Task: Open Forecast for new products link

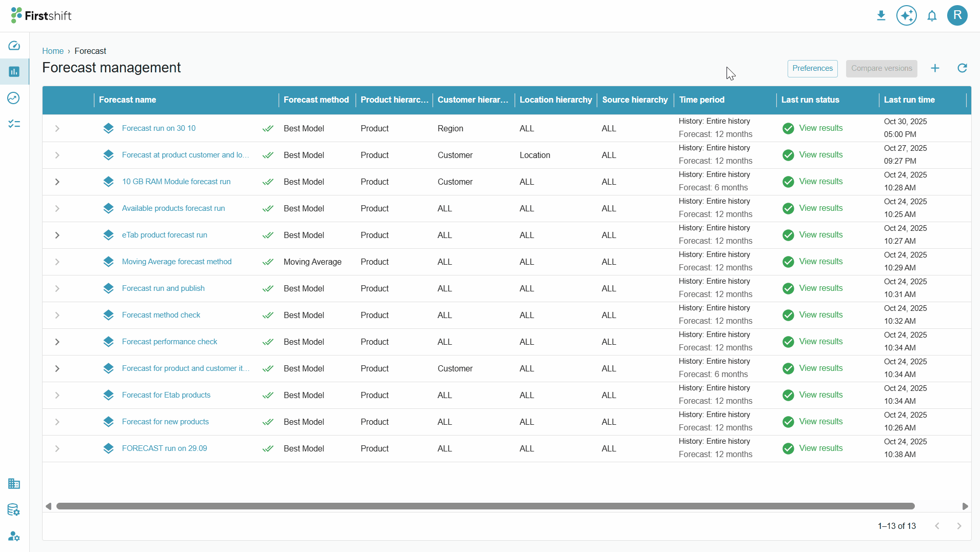Action: [165, 422]
